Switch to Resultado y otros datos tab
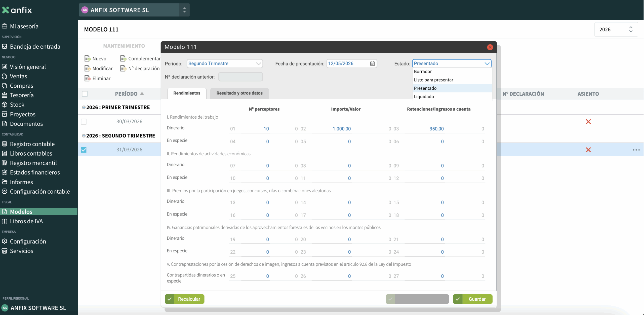Viewport: 644px width, 315px height. tap(239, 93)
